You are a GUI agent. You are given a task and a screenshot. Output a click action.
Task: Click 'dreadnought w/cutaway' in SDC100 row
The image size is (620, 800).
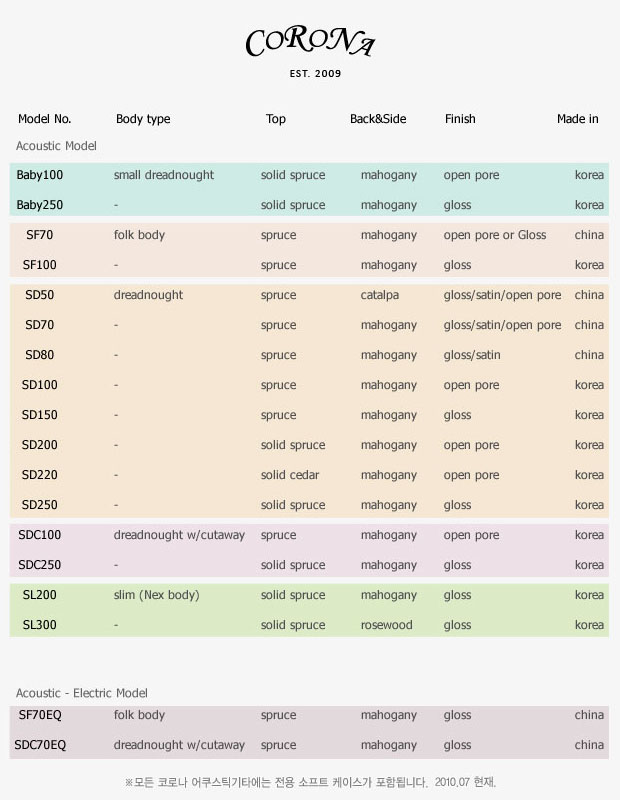(x=179, y=535)
